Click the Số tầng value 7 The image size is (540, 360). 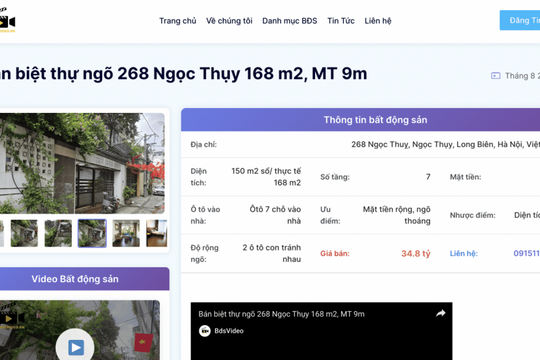point(428,177)
